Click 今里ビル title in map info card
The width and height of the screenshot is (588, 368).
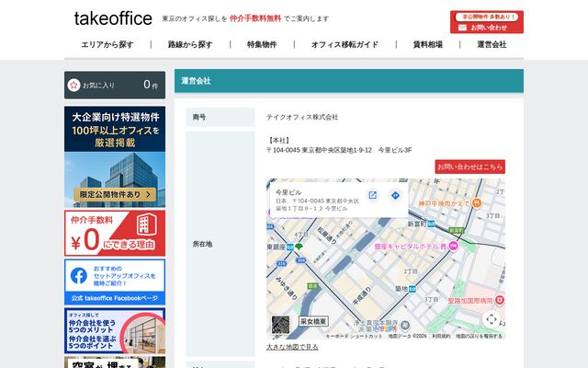pos(288,192)
